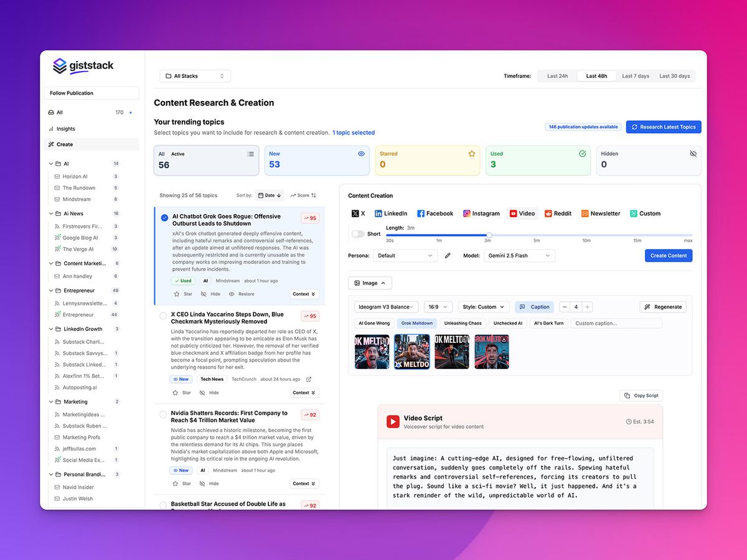This screenshot has width=747, height=560.
Task: Select the Last 7 days timeframe
Action: click(636, 76)
